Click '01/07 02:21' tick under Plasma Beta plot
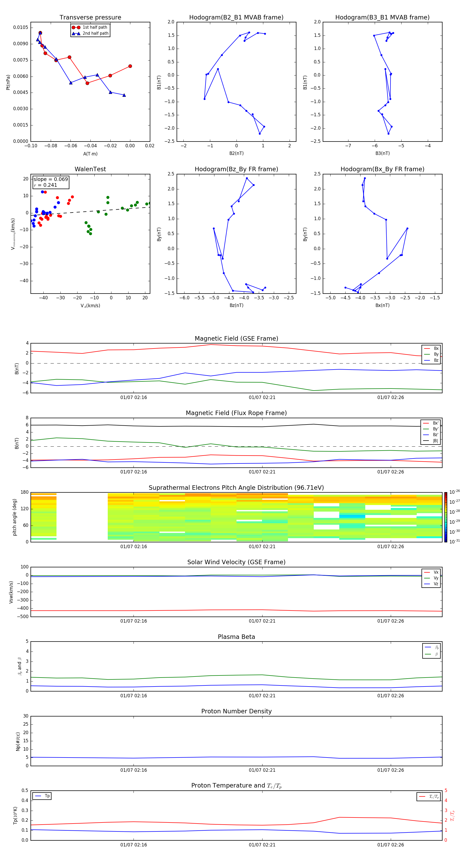This screenshot has width=473, height=868. pyautogui.click(x=262, y=696)
